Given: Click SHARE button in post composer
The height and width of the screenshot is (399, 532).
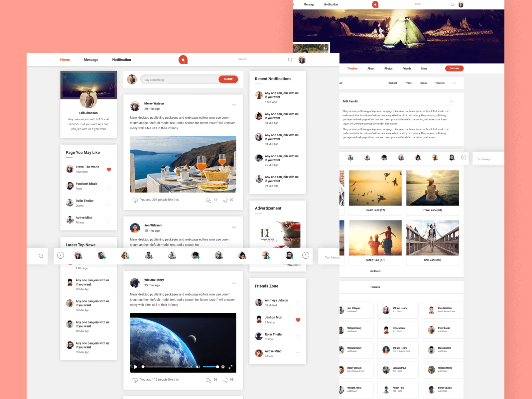Looking at the screenshot, I should tap(228, 79).
